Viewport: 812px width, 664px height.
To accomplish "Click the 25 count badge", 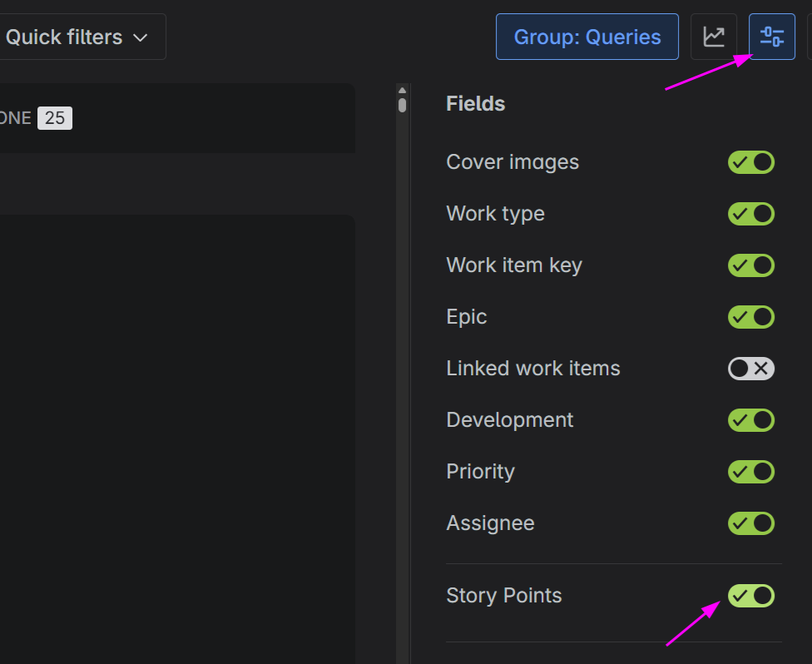I will (x=55, y=118).
